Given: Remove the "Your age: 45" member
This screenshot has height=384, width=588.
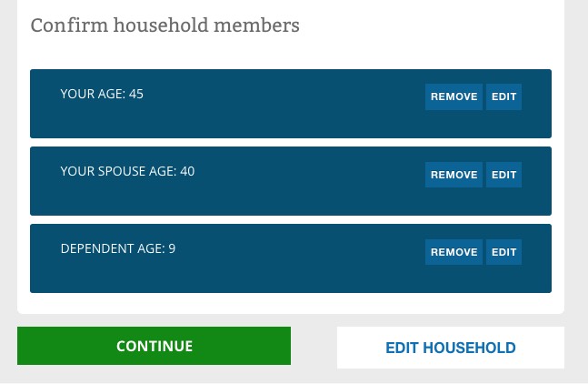Looking at the screenshot, I should tap(453, 96).
